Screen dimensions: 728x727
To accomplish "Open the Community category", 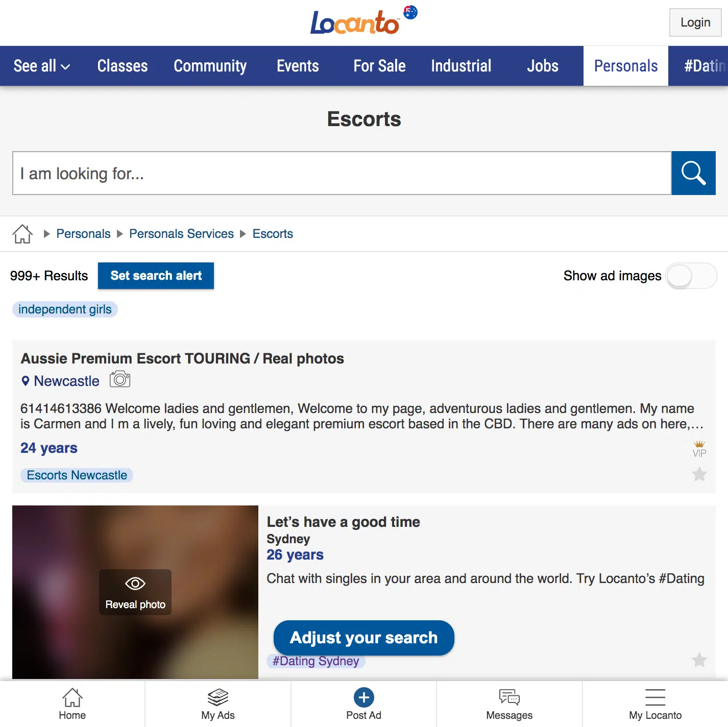I will (x=210, y=66).
